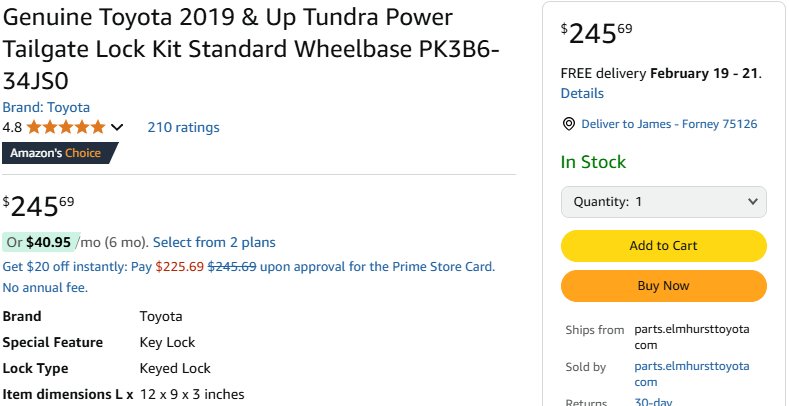This screenshot has width=789, height=406.
Task: Click the delivery Details link
Action: 582,94
